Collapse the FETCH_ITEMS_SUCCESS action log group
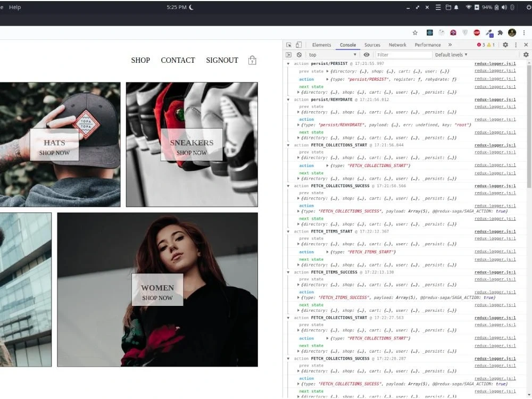This screenshot has width=532, height=399. [x=288, y=272]
